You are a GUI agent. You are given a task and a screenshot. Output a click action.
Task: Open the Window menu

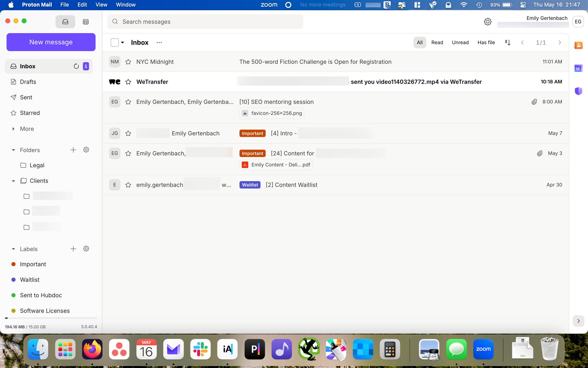(x=126, y=5)
